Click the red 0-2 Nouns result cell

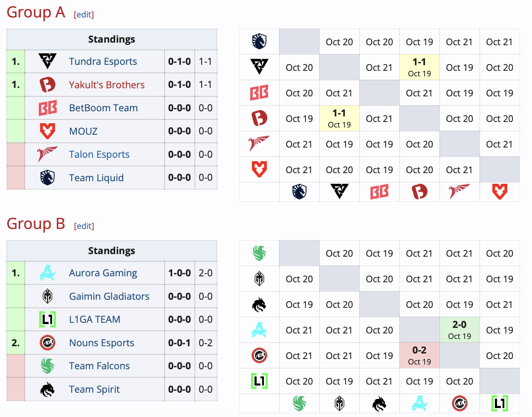(419, 355)
